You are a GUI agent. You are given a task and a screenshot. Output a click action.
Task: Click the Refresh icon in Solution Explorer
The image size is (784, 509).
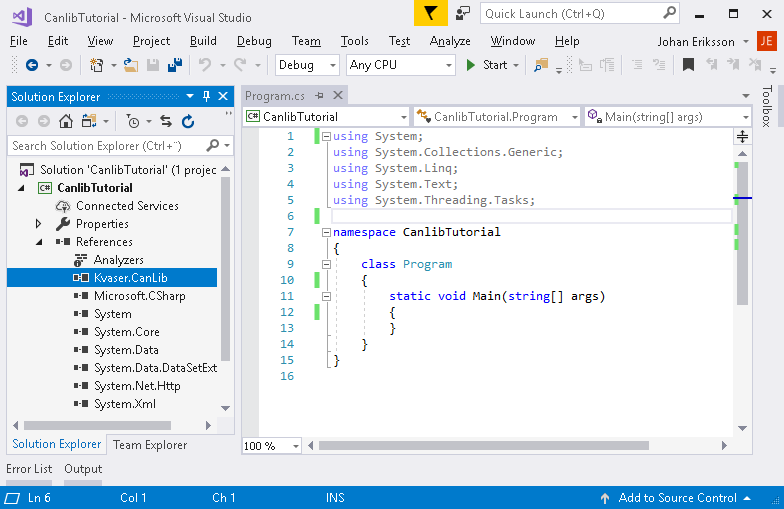tap(188, 121)
